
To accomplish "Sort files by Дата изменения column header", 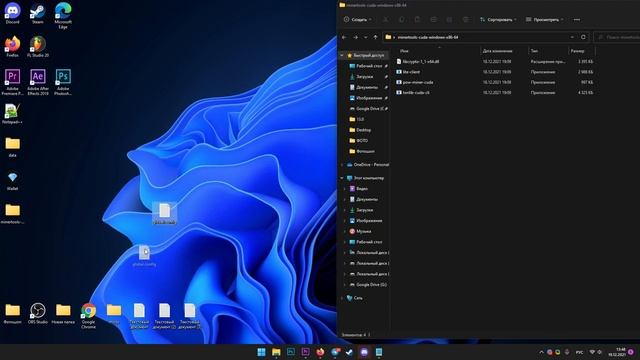I will pos(504,51).
